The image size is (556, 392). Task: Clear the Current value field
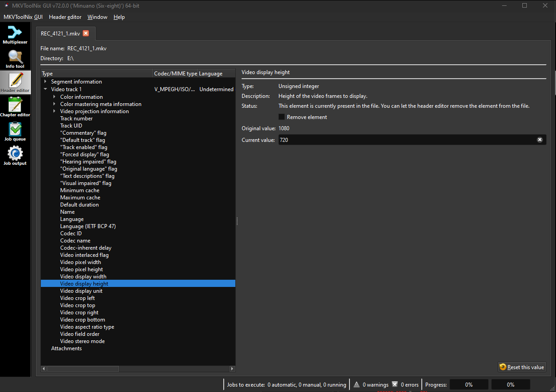(x=540, y=140)
